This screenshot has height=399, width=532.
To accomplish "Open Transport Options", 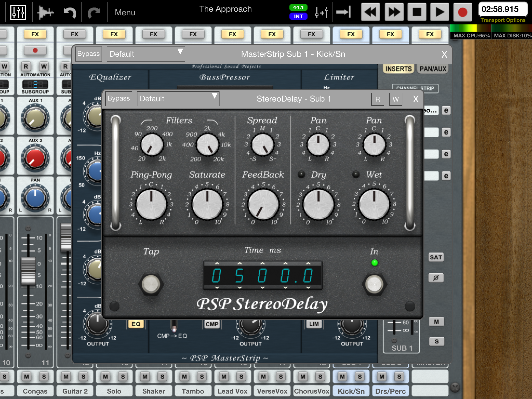I will 503,20.
